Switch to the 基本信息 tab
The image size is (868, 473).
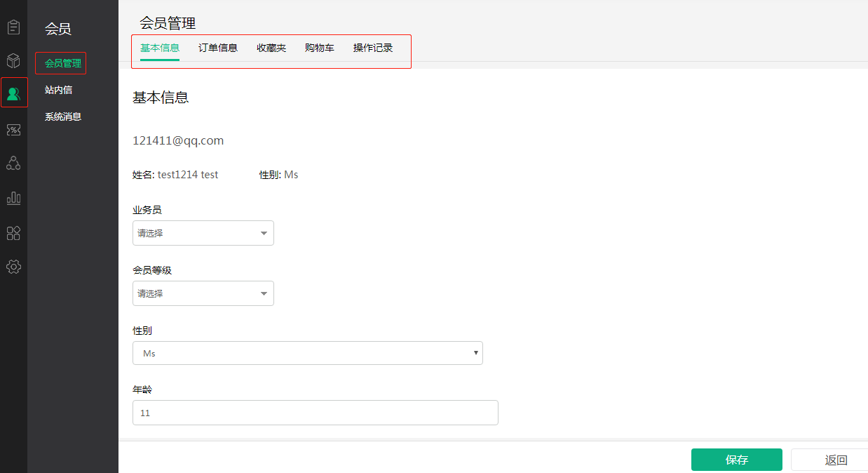[x=160, y=48]
